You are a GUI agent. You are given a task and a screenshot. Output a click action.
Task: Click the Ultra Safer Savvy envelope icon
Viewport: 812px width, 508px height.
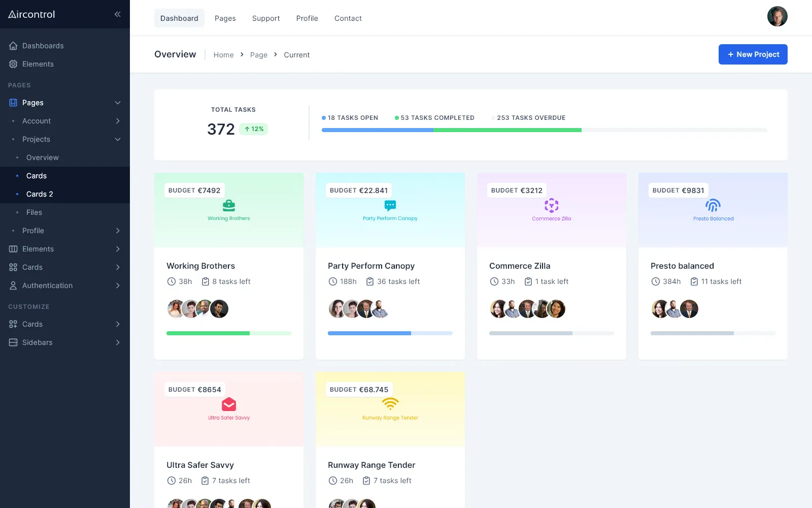click(x=229, y=404)
